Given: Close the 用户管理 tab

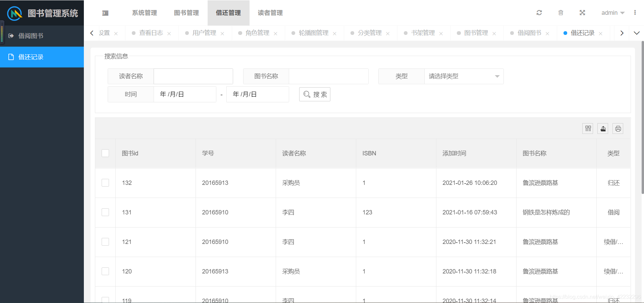Looking at the screenshot, I should tap(222, 34).
